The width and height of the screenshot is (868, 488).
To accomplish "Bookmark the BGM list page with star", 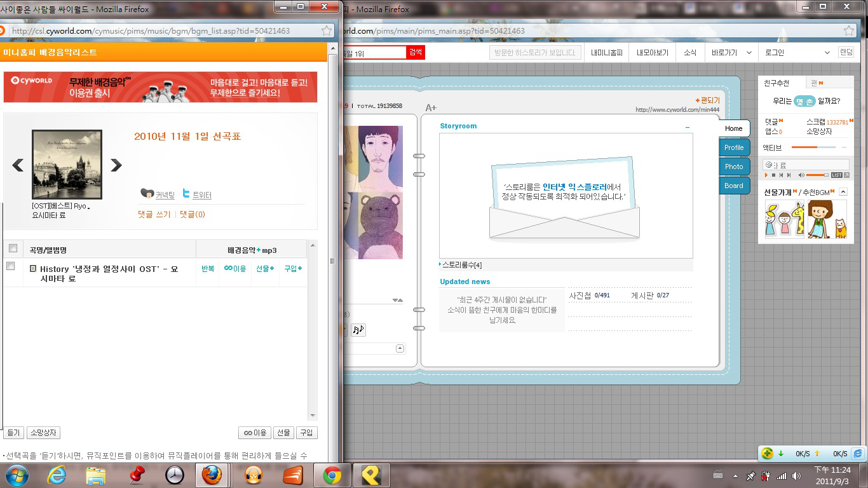I will tap(326, 30).
